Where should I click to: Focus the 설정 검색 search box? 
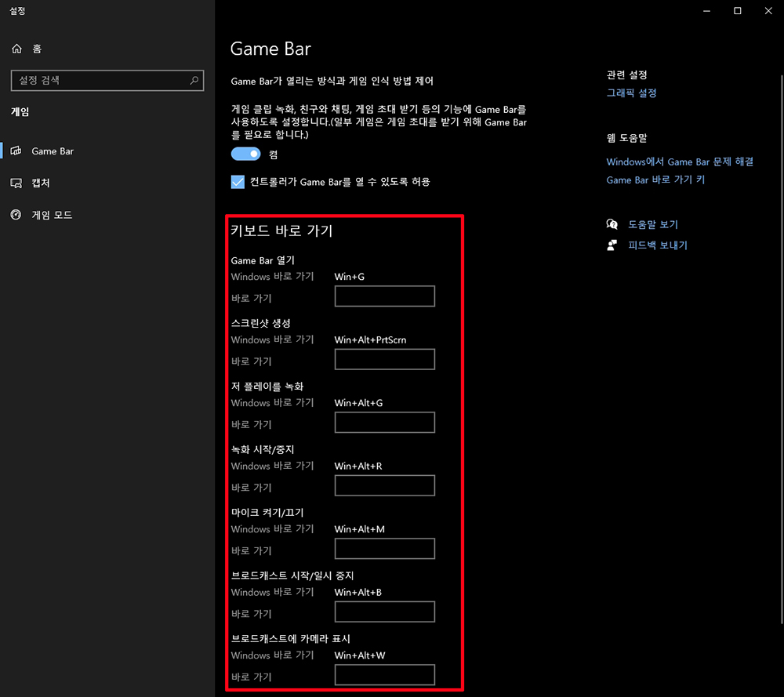pyautogui.click(x=107, y=81)
